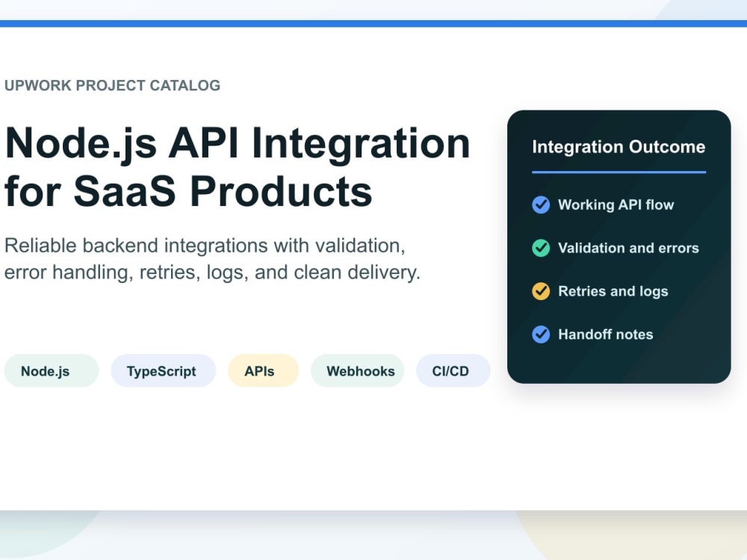Click the Integration Outcome card title
The height and width of the screenshot is (560, 747).
[x=619, y=146]
